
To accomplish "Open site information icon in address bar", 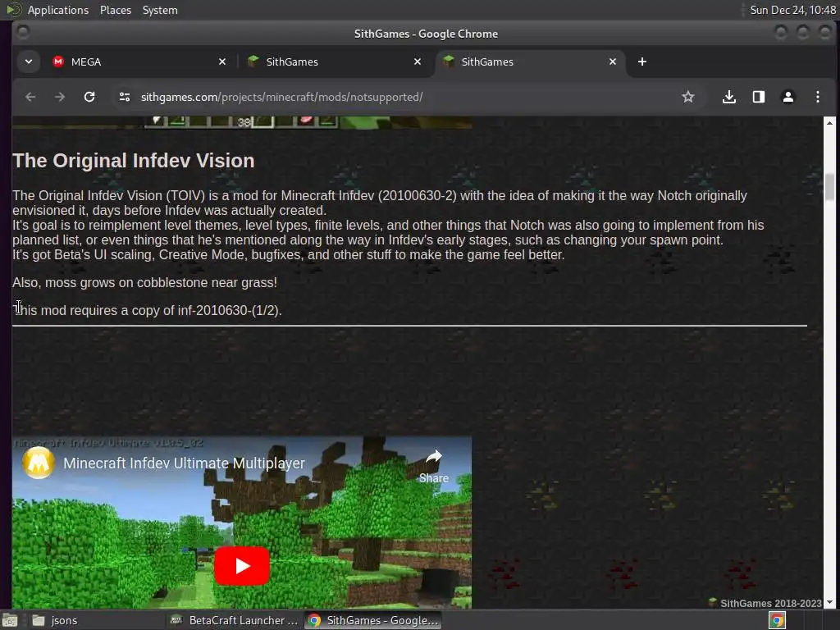I will tap(125, 97).
